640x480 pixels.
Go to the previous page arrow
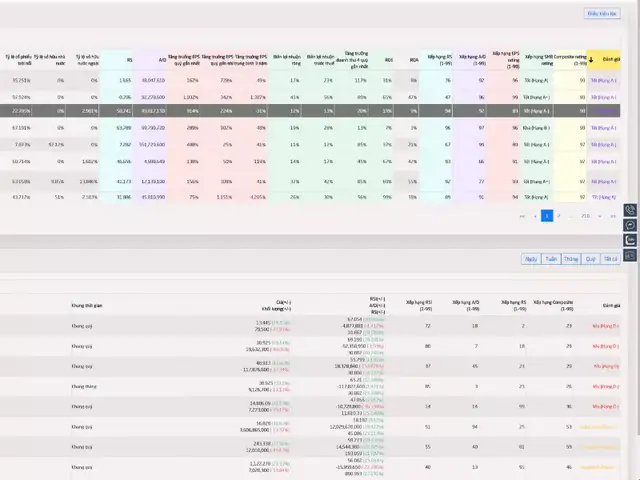pyautogui.click(x=534, y=215)
